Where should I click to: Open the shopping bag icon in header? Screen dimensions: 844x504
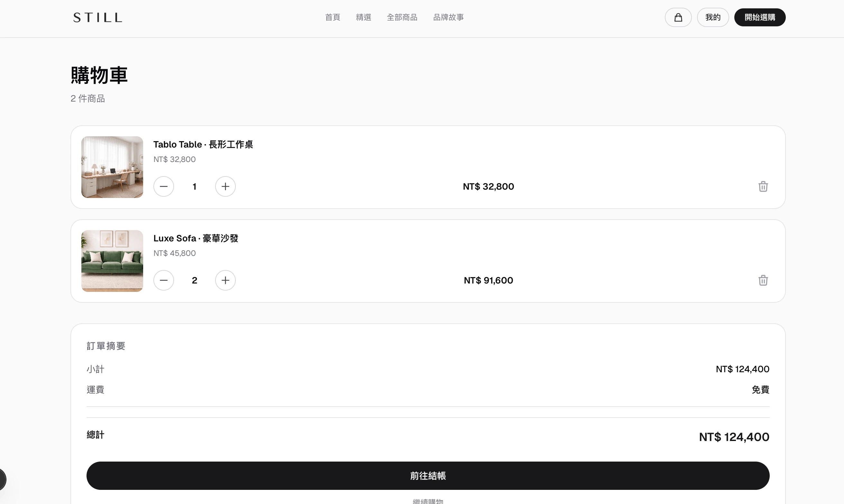pos(678,17)
